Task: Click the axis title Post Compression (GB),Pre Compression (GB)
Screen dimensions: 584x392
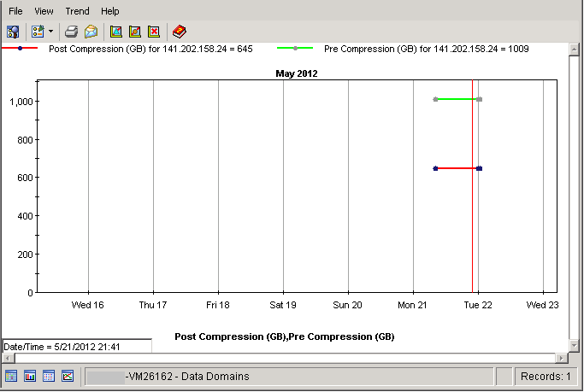Action: pos(285,336)
